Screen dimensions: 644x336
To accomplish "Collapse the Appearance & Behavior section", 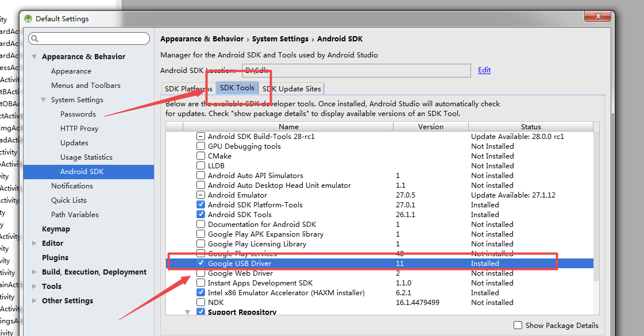I will tap(34, 57).
